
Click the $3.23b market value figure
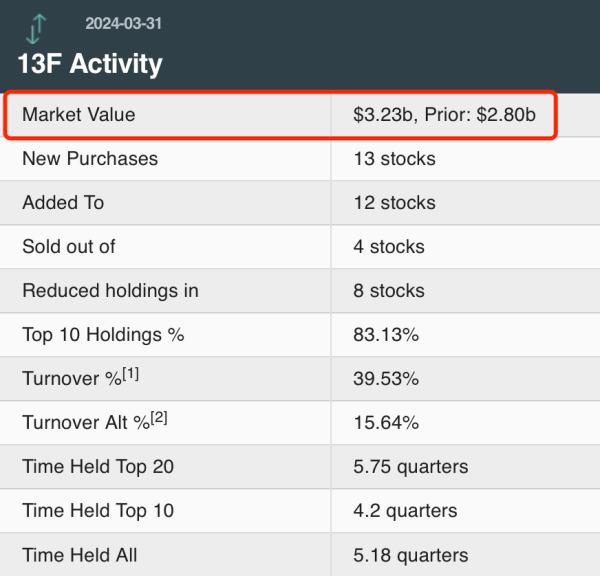pyautogui.click(x=385, y=115)
